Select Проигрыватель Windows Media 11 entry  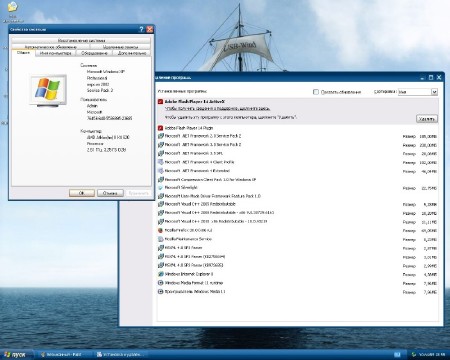tap(195, 292)
